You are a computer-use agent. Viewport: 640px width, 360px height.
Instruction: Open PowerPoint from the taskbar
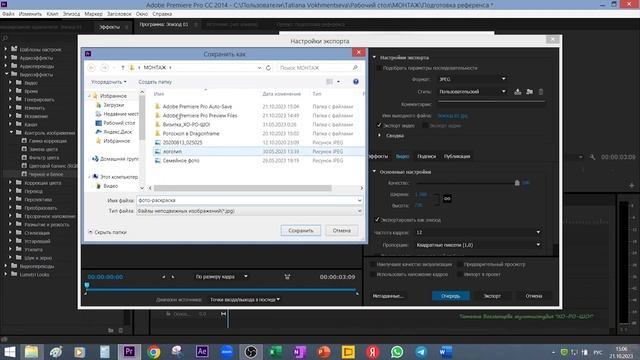[x=324, y=351]
